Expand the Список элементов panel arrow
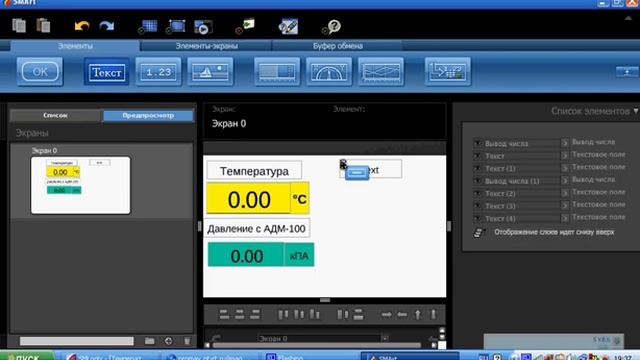The image size is (640, 360). pos(636,111)
